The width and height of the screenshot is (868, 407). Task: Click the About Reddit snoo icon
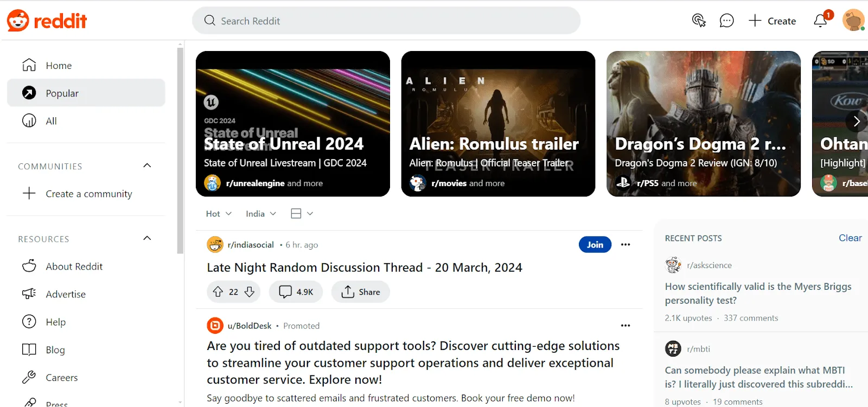[29, 266]
